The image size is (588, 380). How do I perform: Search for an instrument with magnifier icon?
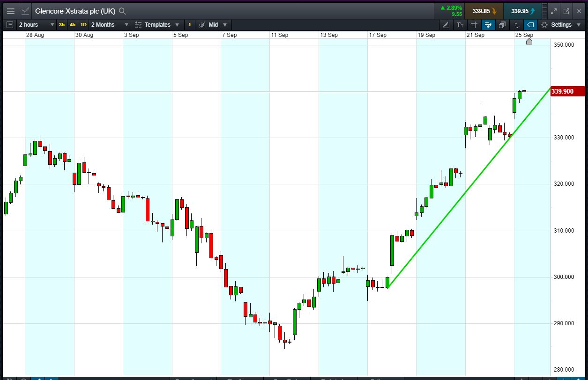tap(122, 11)
